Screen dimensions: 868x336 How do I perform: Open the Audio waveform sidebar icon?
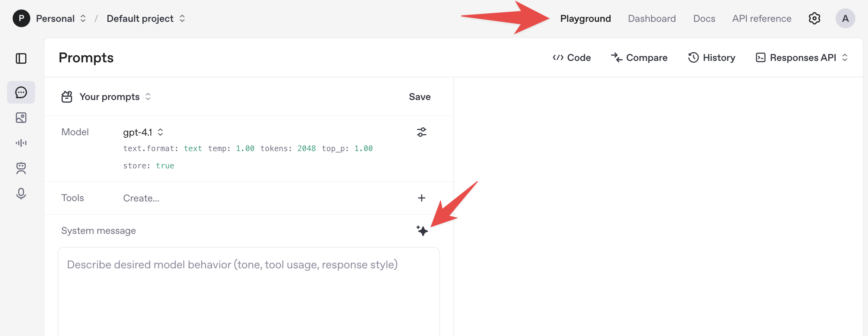click(21, 143)
